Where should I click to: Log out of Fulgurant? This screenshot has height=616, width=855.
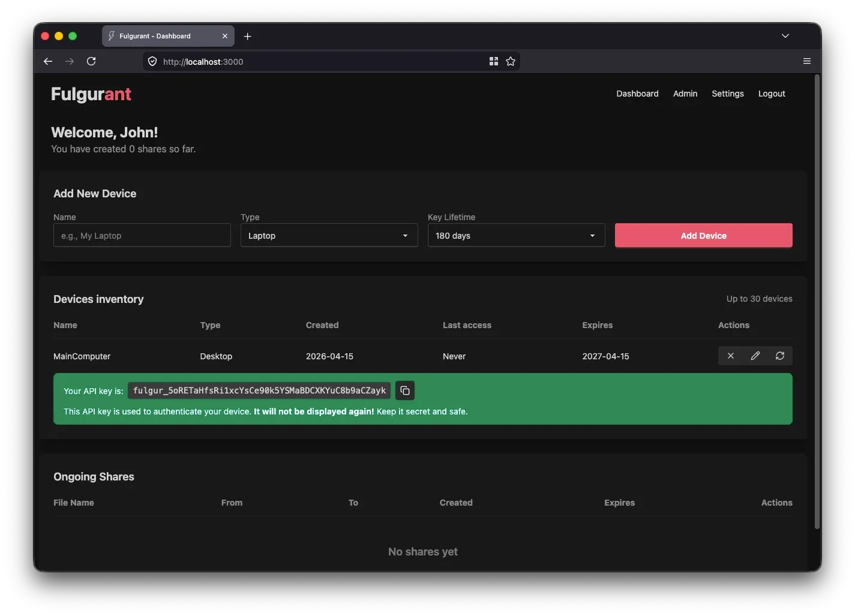(772, 94)
